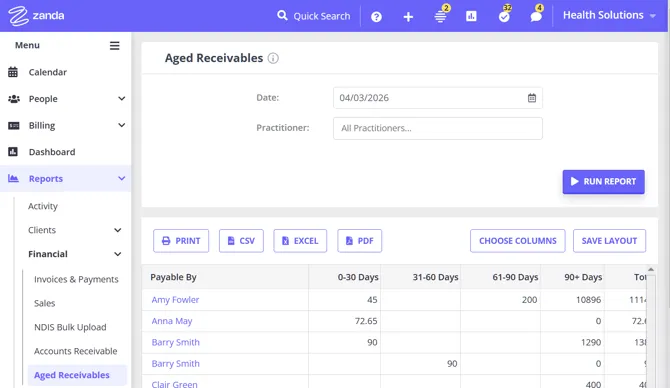Open Quick Search magnifier icon
Viewport: 670px width, 388px height.
[x=282, y=16]
